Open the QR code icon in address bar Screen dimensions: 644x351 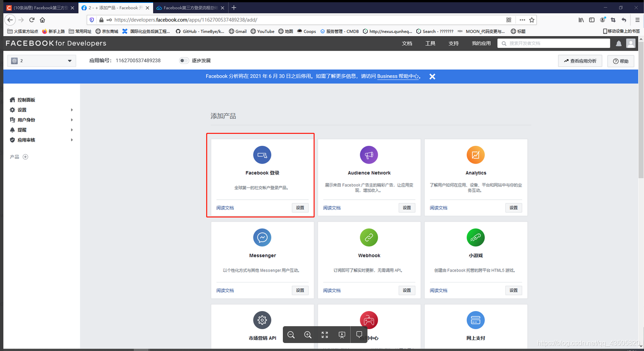(509, 20)
